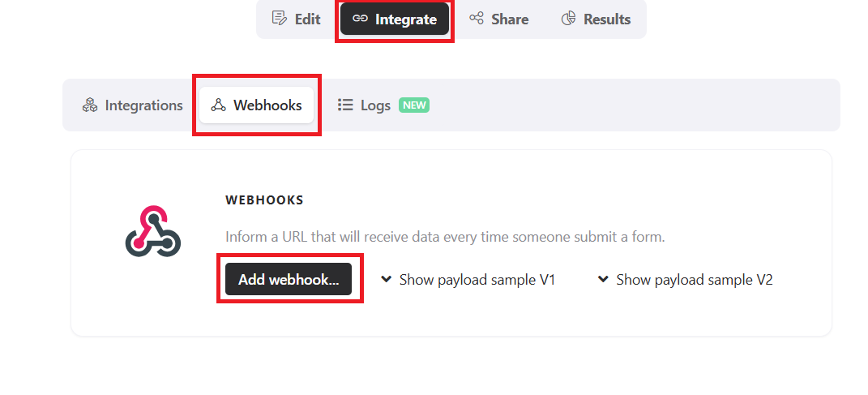Show payload sample V1 text

pos(477,280)
